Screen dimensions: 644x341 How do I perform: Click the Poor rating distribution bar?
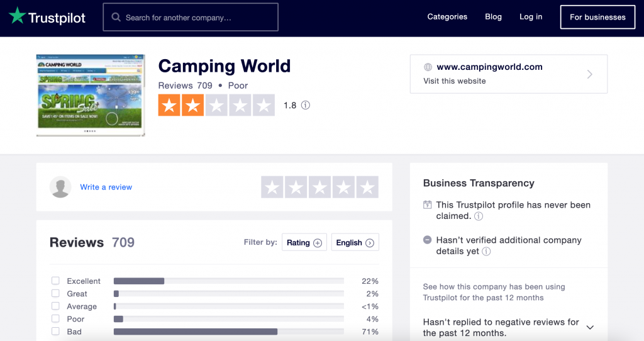(228, 319)
